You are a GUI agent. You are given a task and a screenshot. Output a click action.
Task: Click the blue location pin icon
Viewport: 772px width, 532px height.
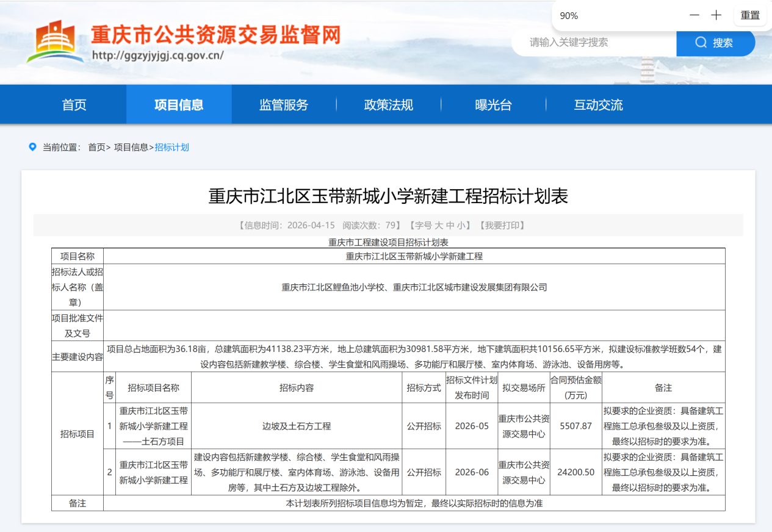pyautogui.click(x=32, y=147)
